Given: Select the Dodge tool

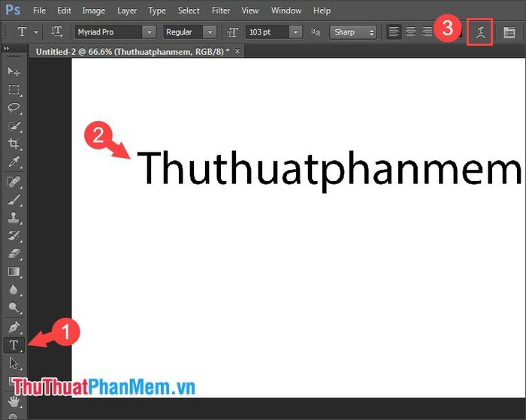Looking at the screenshot, I should [14, 307].
